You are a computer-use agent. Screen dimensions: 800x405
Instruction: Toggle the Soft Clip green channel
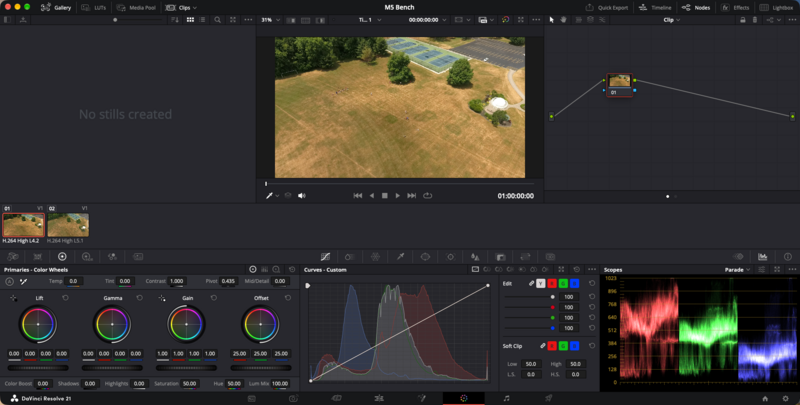tap(563, 346)
